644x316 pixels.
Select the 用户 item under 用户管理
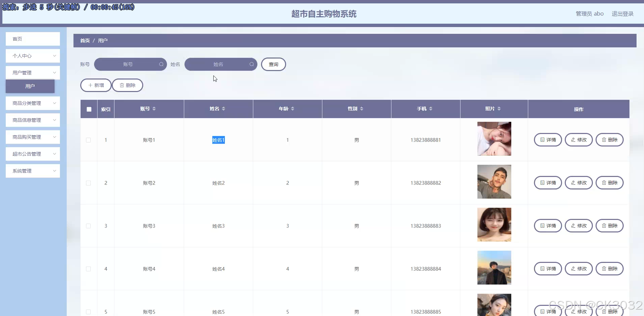pos(30,86)
